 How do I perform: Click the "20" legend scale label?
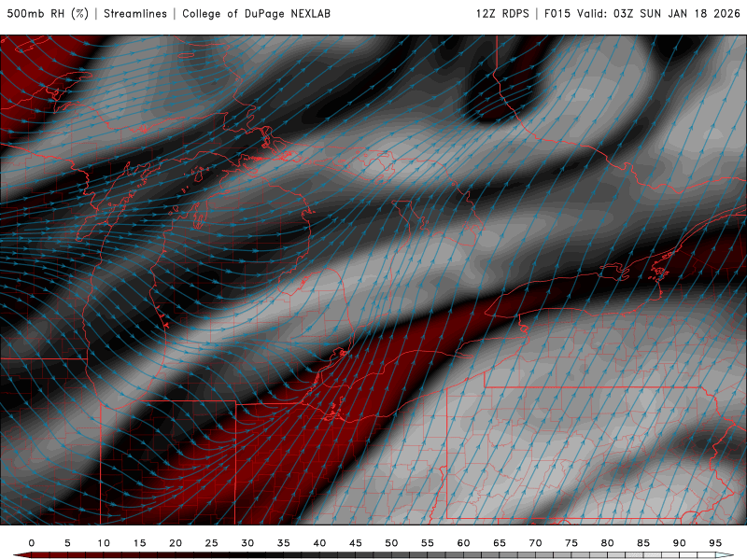pyautogui.click(x=176, y=543)
